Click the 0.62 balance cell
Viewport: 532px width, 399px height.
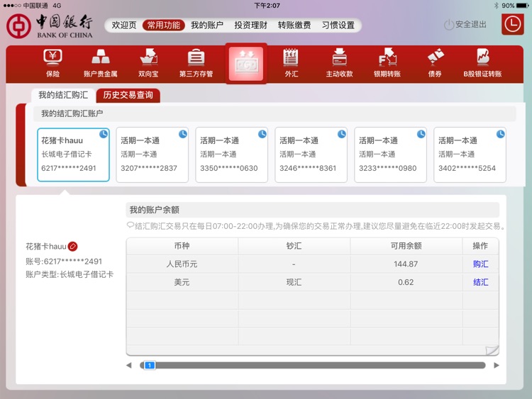tap(406, 282)
